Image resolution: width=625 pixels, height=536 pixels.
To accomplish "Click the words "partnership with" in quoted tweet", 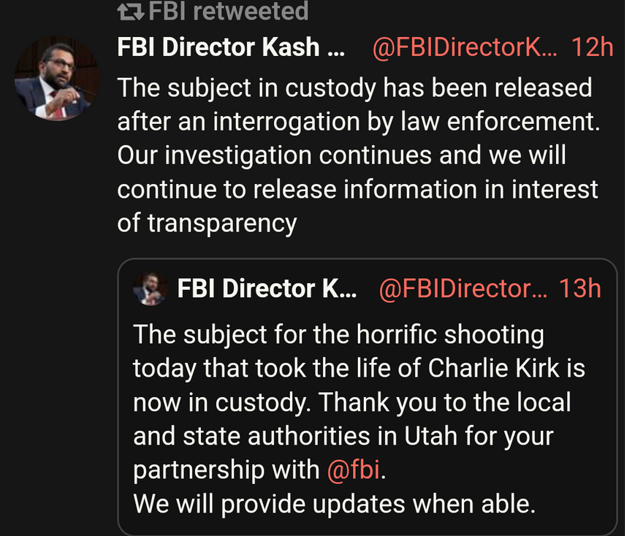I will pos(227,471).
